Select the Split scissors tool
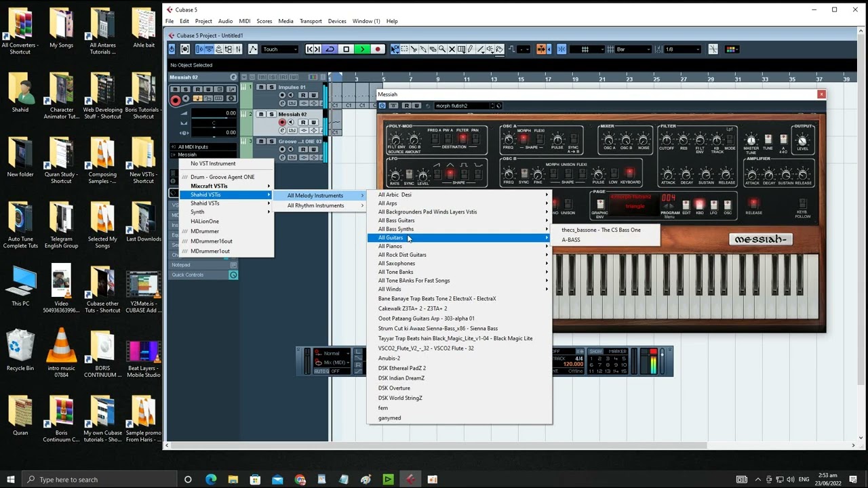Screen dimensions: 868x488 414,49
